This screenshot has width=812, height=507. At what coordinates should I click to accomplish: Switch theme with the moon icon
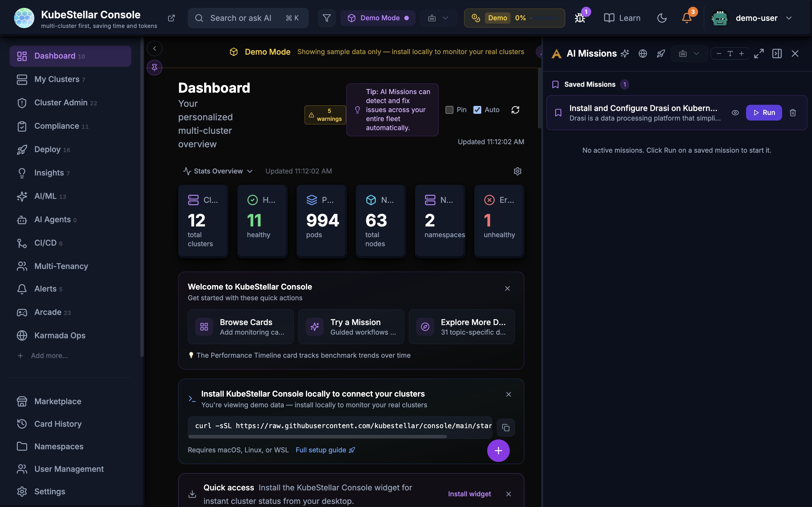point(662,18)
